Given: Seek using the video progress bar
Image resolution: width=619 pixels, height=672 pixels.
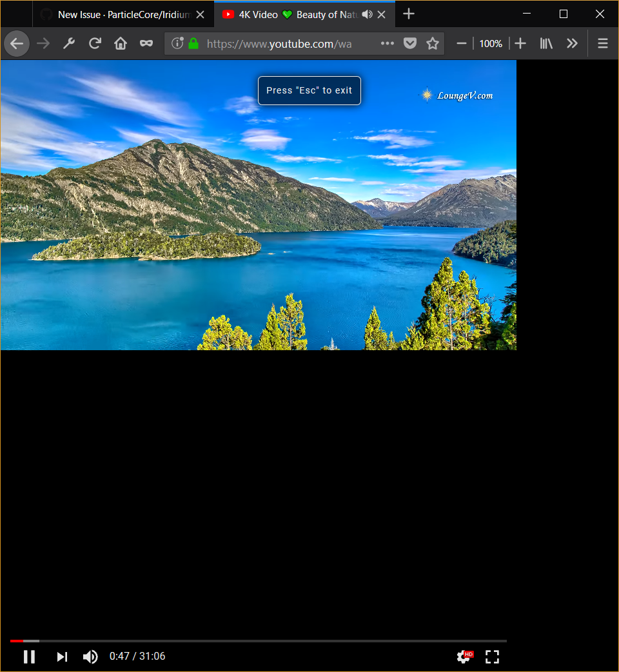Looking at the screenshot, I should (x=258, y=640).
